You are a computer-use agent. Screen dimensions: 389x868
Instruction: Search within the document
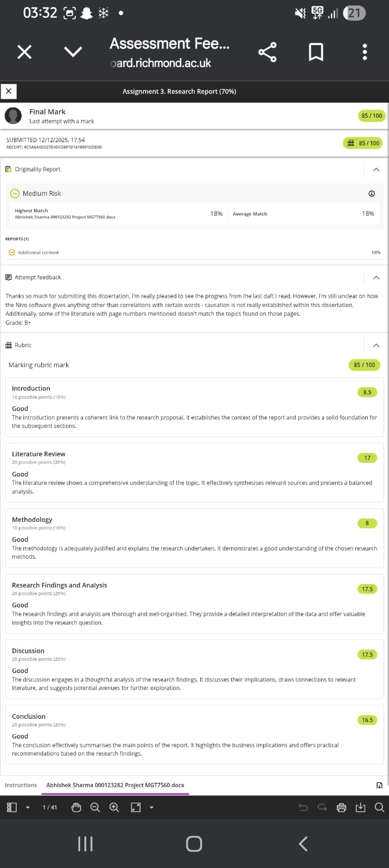pos(379,807)
